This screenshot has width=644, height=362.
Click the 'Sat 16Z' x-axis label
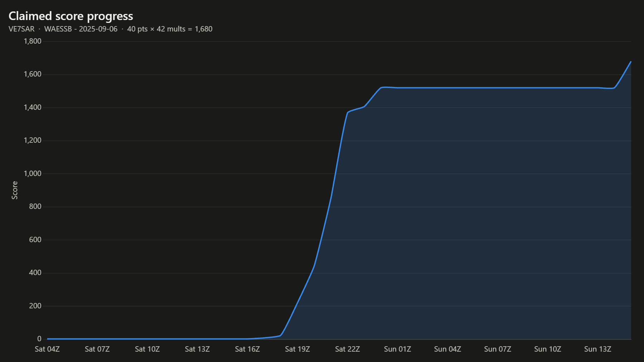[x=248, y=349]
